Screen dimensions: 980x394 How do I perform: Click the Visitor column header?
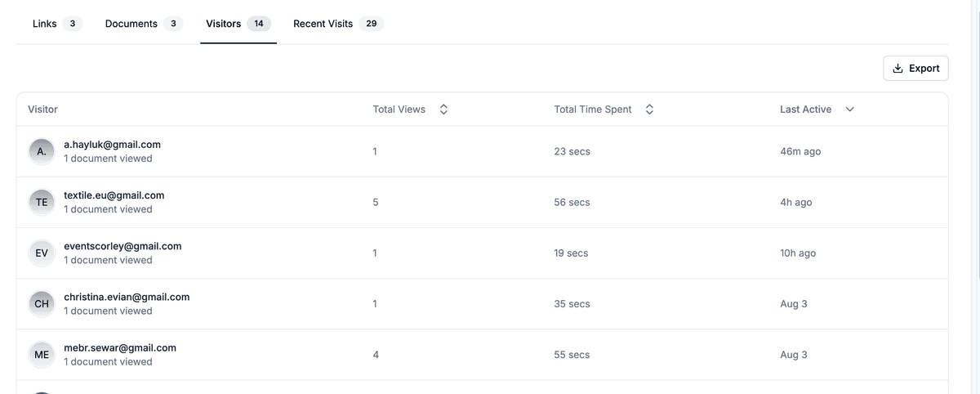42,110
